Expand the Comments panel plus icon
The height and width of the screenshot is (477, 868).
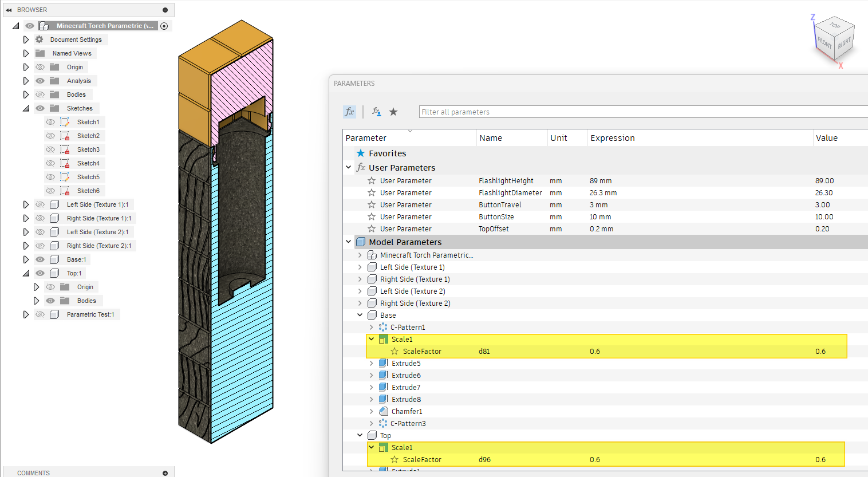(165, 473)
